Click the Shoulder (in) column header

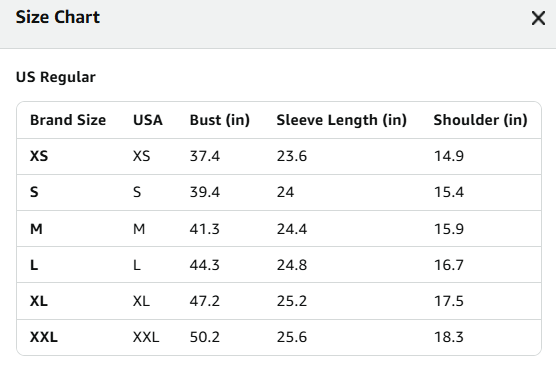click(480, 120)
